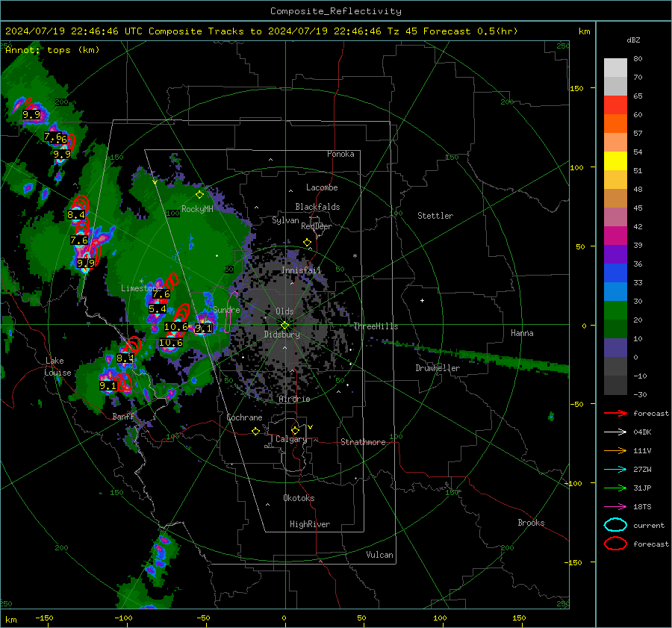Click the RockyMH label
Screen dimensions: 672x628
coord(197,209)
